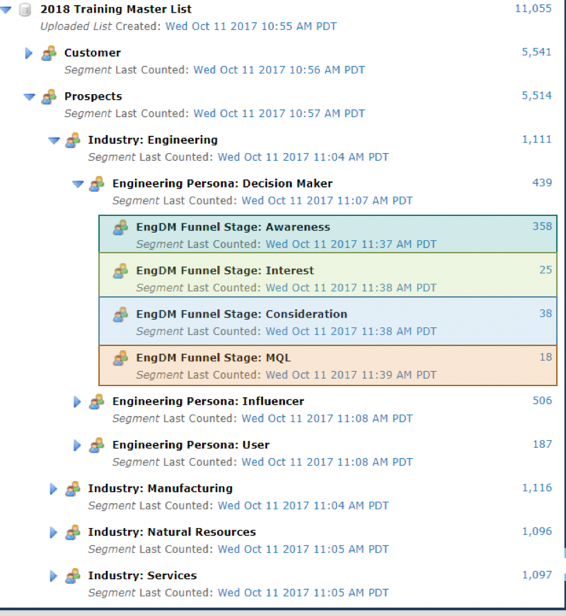Click Industry: Engineering segment icon

point(73,140)
